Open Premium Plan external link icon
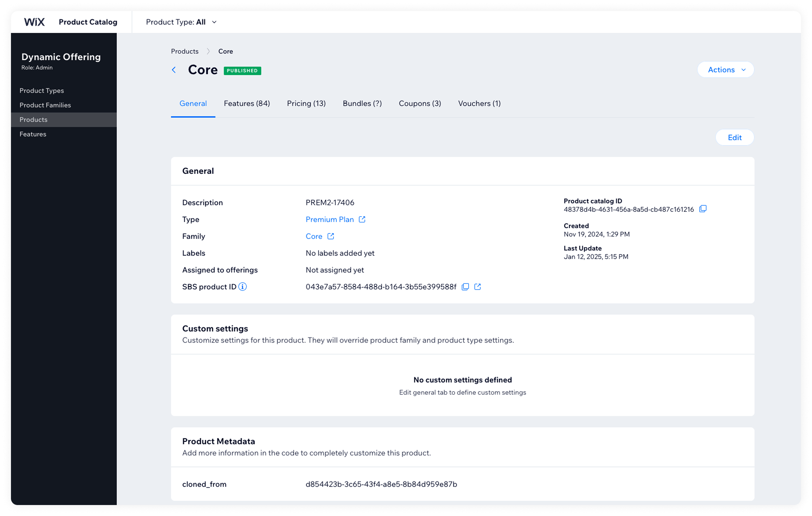Viewport: 812px width, 516px height. [362, 220]
